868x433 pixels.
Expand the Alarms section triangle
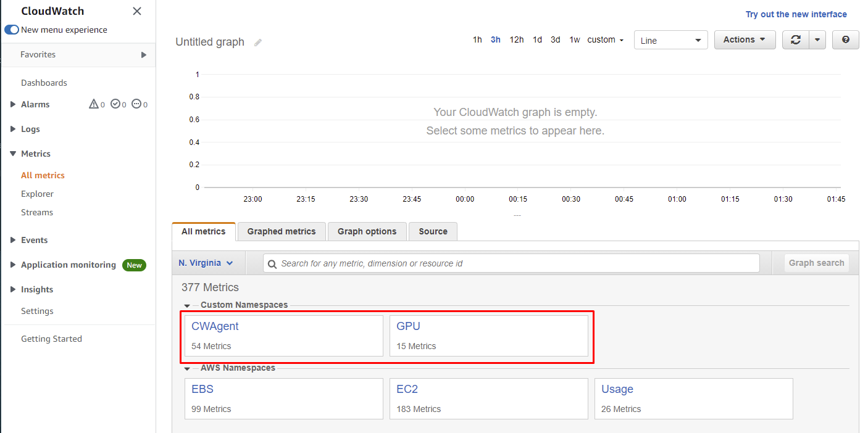(x=13, y=104)
